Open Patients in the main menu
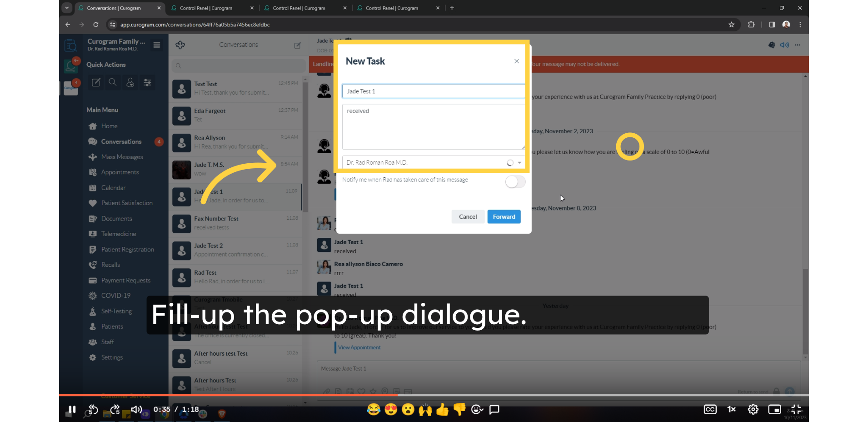The height and width of the screenshot is (422, 868). [112, 327]
